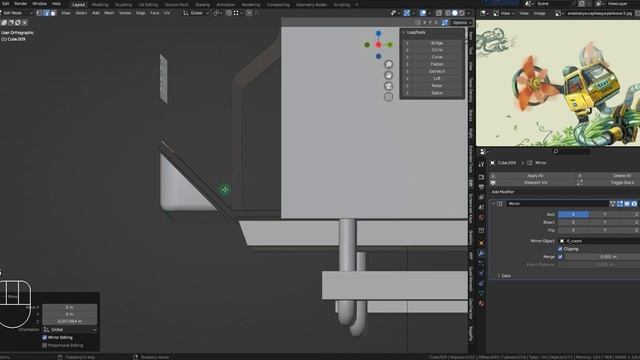The height and width of the screenshot is (360, 640).
Task: Select wireframe viewport shading mode
Action: coord(448,13)
